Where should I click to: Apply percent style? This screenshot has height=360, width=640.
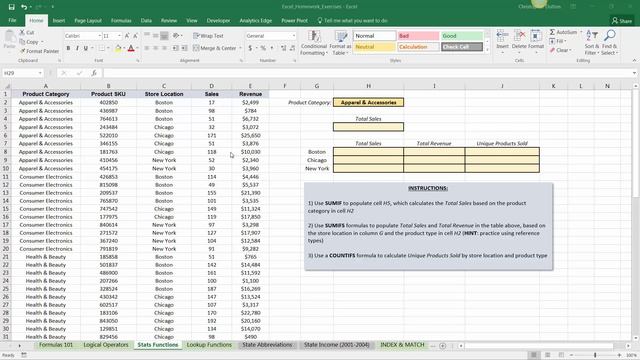point(263,48)
